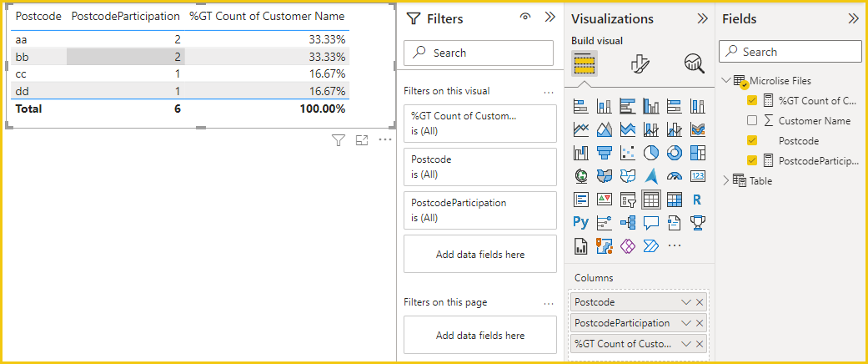Open dropdown for %GT Count column well
Image resolution: width=868 pixels, height=364 pixels.
[x=686, y=343]
